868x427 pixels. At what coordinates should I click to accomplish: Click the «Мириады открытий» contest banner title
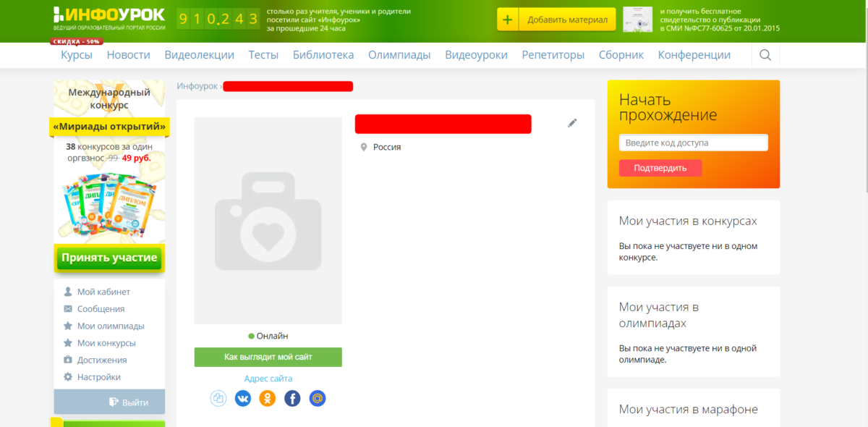(109, 127)
